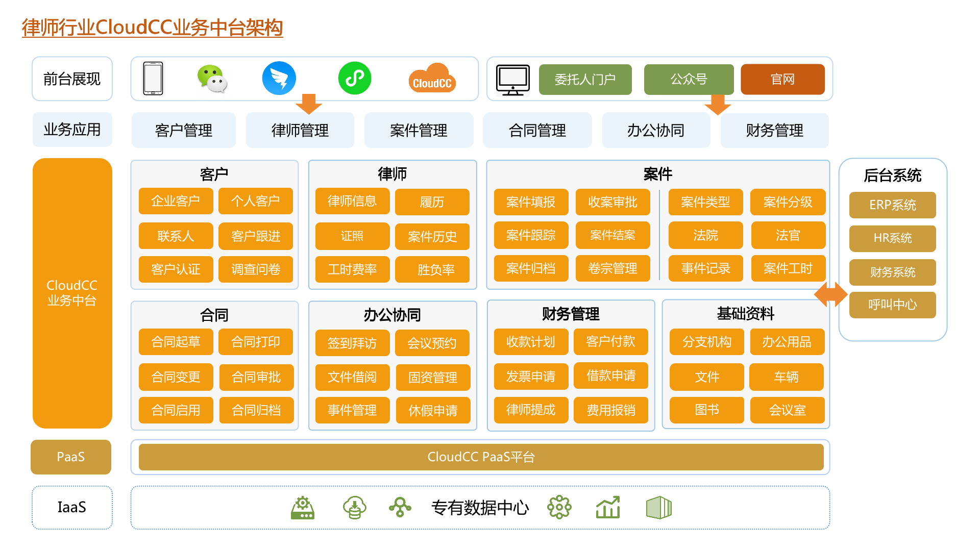Click the double-headed orange arrow connector

click(830, 294)
